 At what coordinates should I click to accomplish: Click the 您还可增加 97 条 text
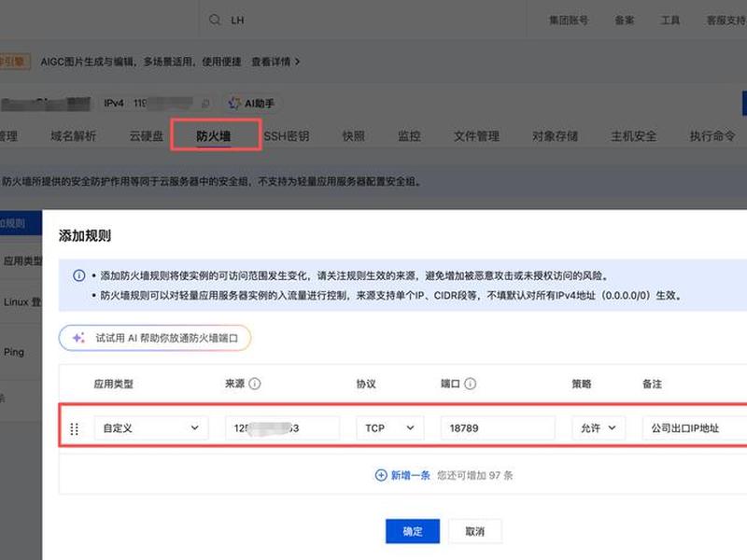pyautogui.click(x=475, y=475)
